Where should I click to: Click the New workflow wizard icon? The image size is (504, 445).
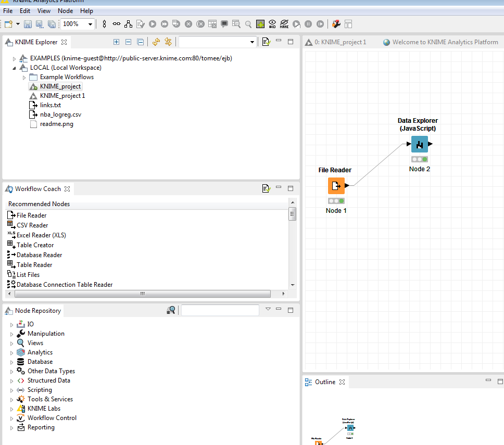tap(9, 24)
